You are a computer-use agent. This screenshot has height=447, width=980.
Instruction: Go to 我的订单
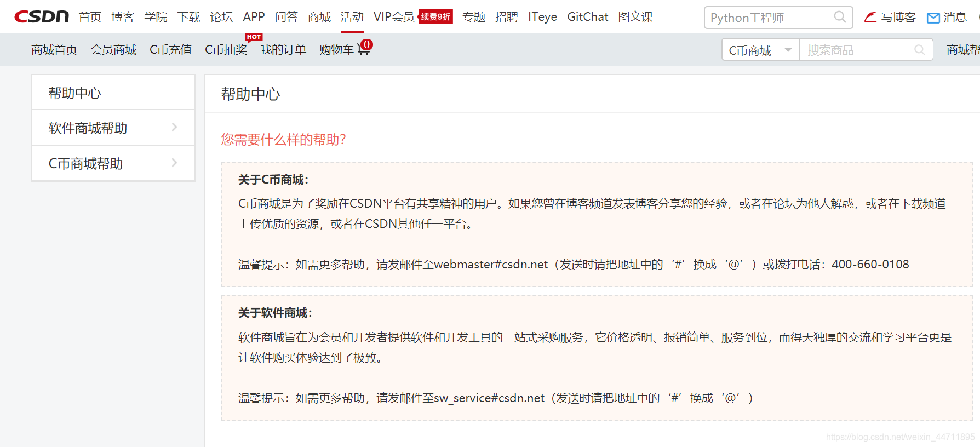pos(283,50)
